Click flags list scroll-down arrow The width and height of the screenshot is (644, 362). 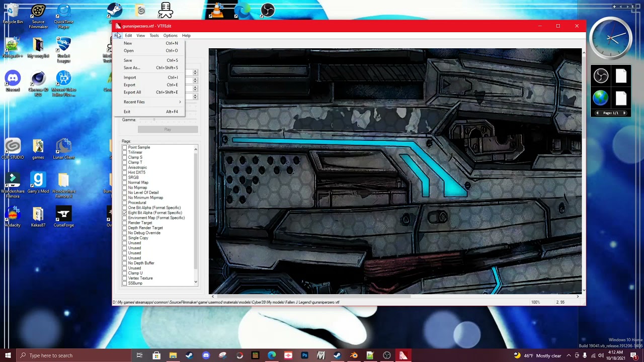tap(196, 283)
